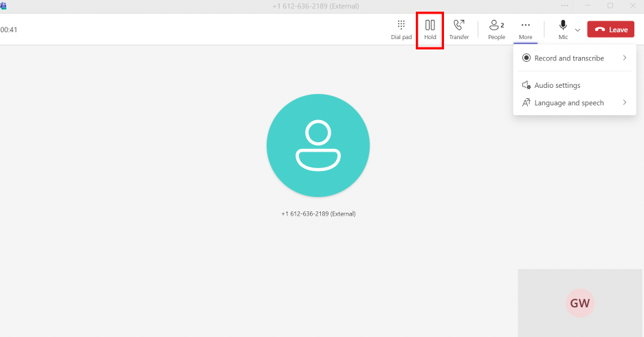Click the record circle icon
The height and width of the screenshot is (337, 644).
click(x=526, y=58)
